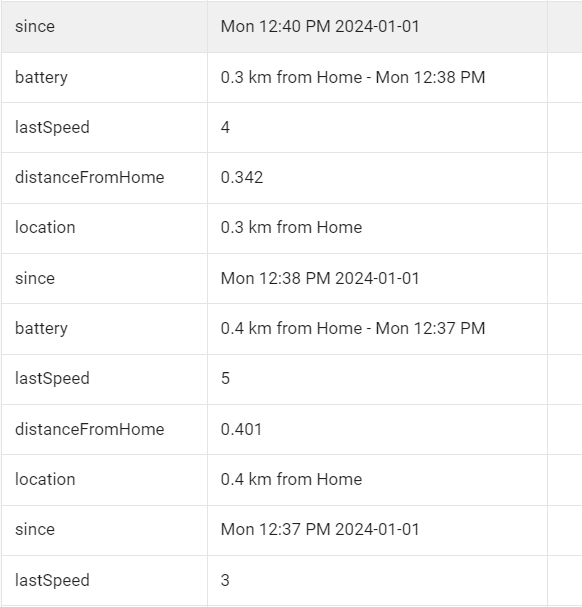This screenshot has height=607, width=582.
Task: Select the value 'Mon 12:38 PM 2024-01-01'
Action: (x=320, y=278)
